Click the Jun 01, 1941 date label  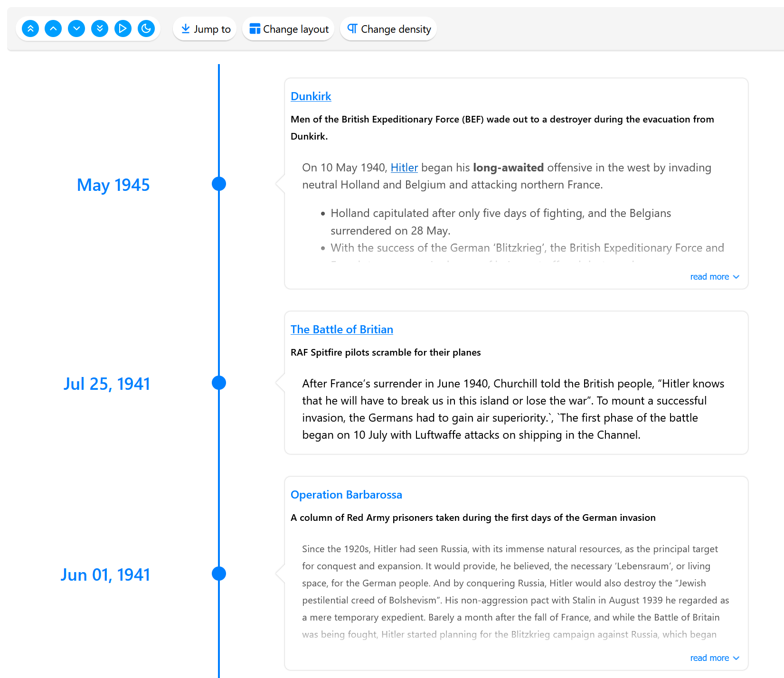tap(105, 575)
